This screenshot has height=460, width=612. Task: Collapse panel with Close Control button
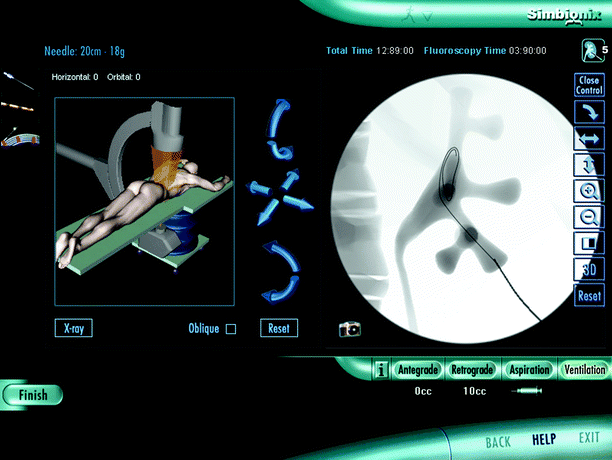[589, 85]
